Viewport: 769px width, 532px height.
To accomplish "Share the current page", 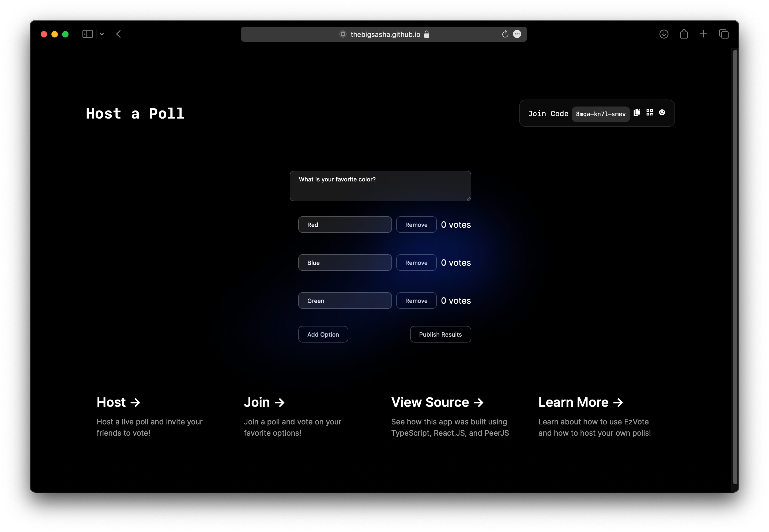I will (x=684, y=34).
